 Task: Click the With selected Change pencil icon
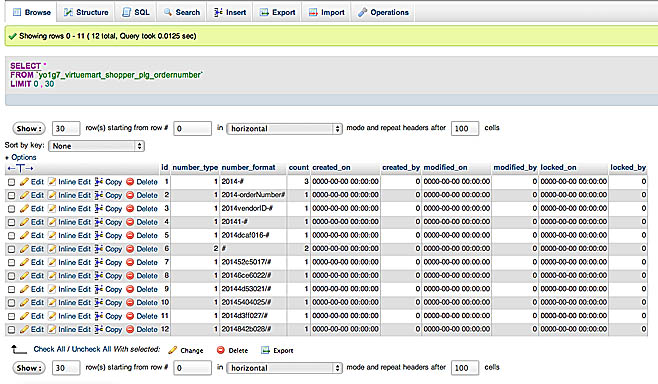point(172,350)
